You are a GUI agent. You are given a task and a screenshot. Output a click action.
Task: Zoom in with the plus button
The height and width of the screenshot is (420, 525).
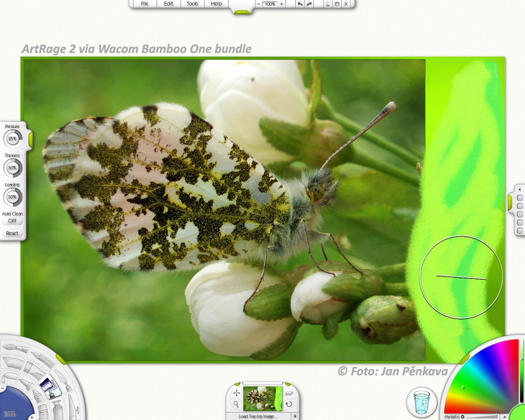(282, 4)
